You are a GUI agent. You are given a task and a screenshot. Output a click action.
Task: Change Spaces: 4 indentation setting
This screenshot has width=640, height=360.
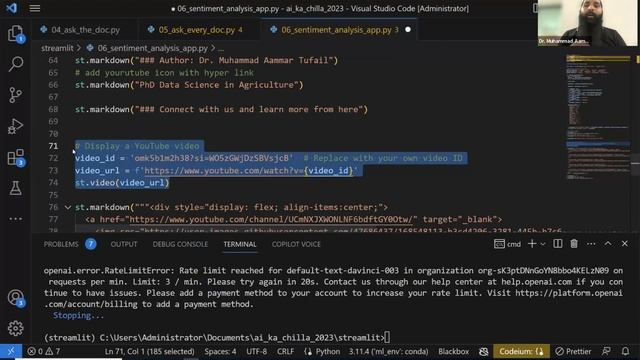click(220, 351)
